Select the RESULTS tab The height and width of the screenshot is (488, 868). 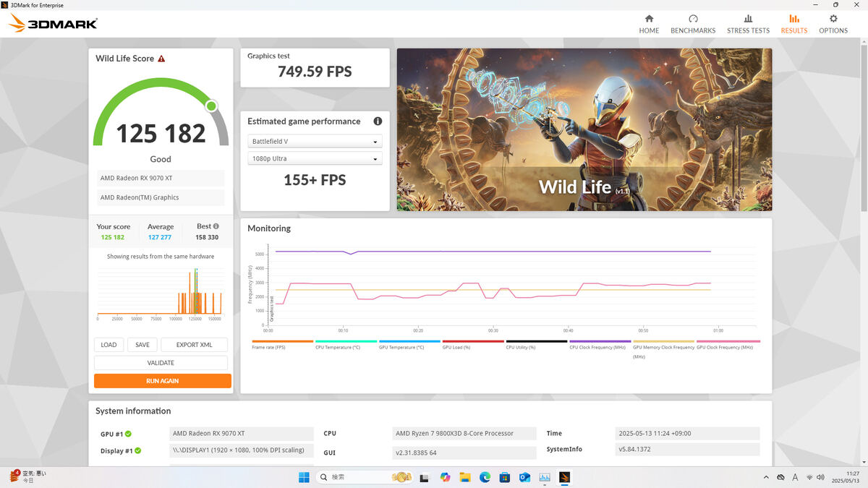tap(793, 24)
